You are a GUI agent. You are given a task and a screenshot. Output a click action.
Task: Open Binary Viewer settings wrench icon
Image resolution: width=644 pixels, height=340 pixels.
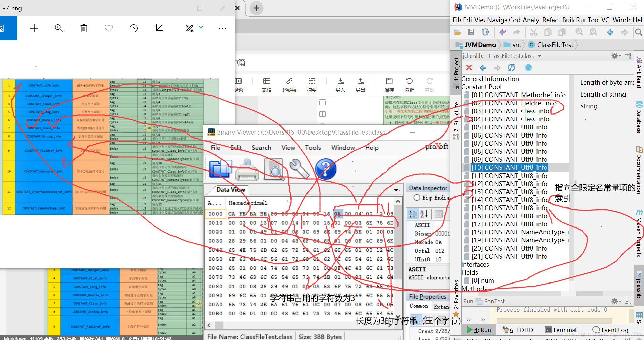299,169
